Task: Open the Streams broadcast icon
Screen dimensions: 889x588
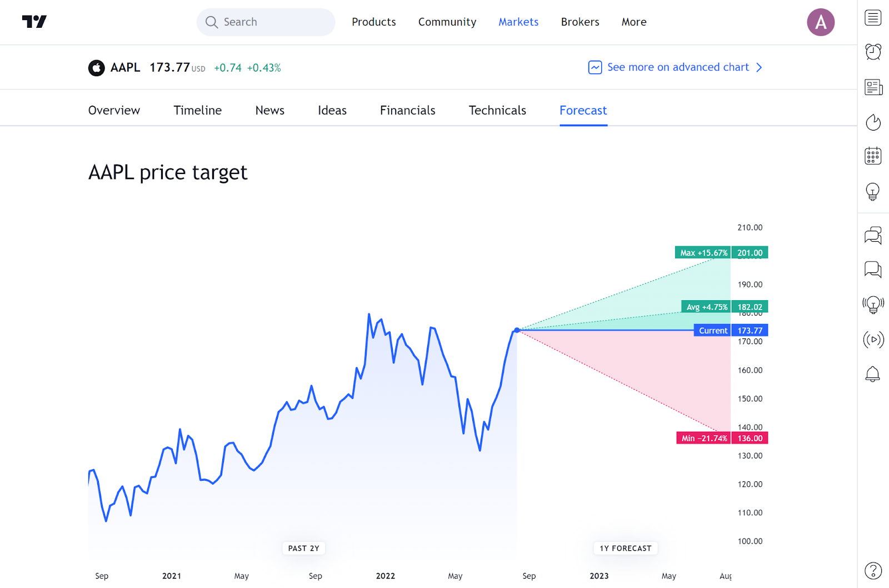Action: click(873, 339)
